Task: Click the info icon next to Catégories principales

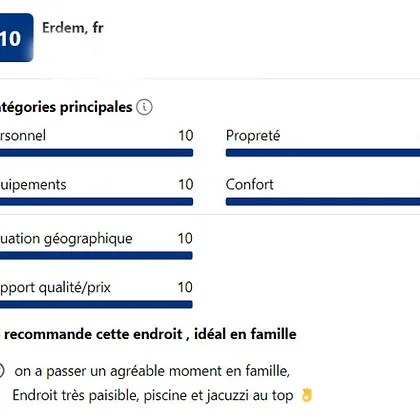Action: (144, 107)
